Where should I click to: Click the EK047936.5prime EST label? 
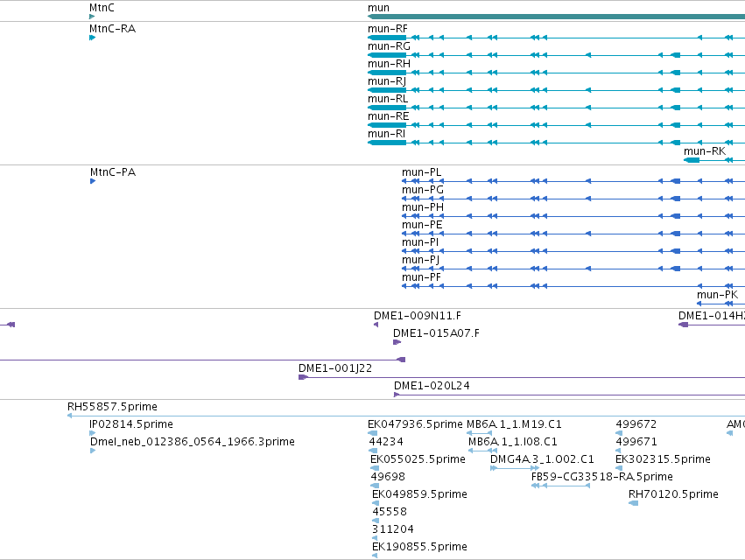tap(415, 424)
